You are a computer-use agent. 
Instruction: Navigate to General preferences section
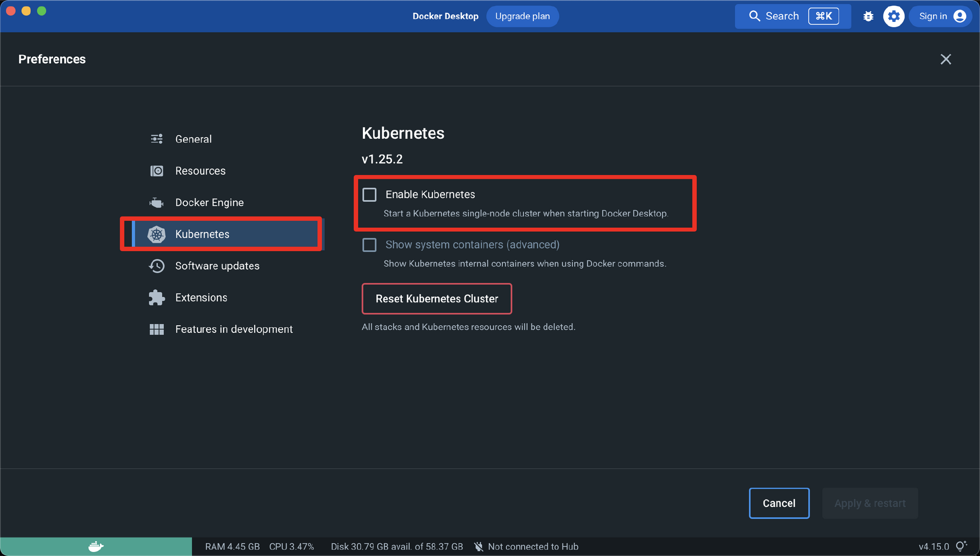point(193,139)
